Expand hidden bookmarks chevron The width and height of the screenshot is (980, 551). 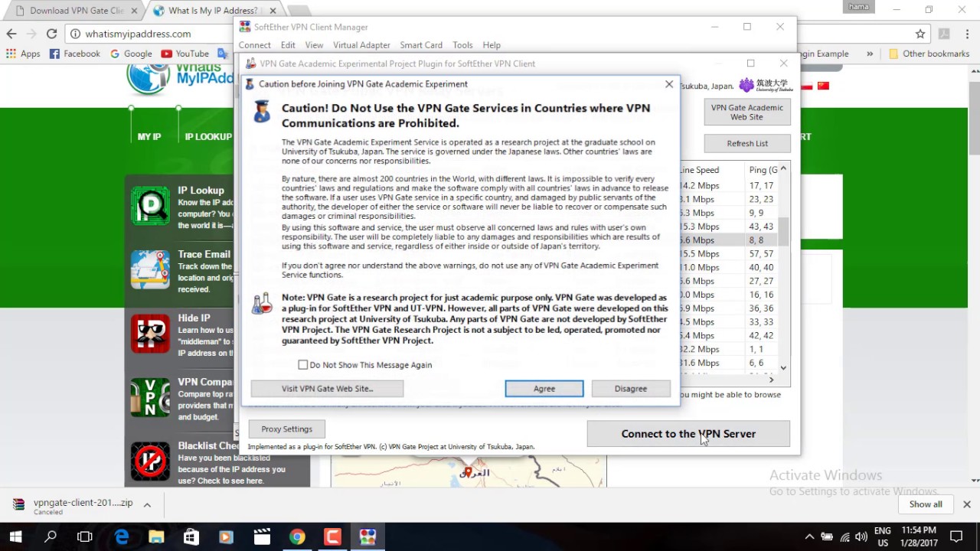(870, 54)
